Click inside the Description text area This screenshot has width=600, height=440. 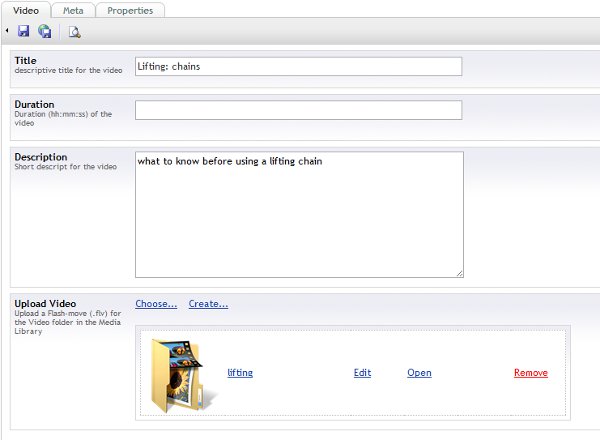tap(299, 214)
